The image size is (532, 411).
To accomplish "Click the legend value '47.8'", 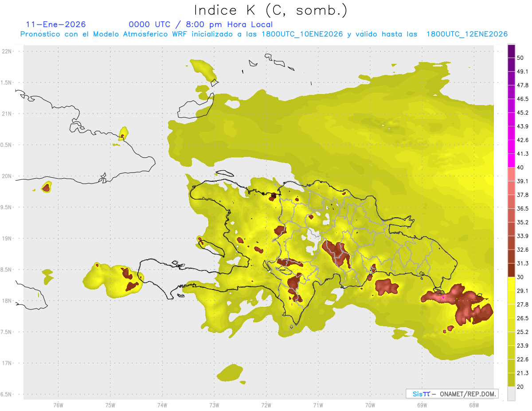I will coord(523,85).
